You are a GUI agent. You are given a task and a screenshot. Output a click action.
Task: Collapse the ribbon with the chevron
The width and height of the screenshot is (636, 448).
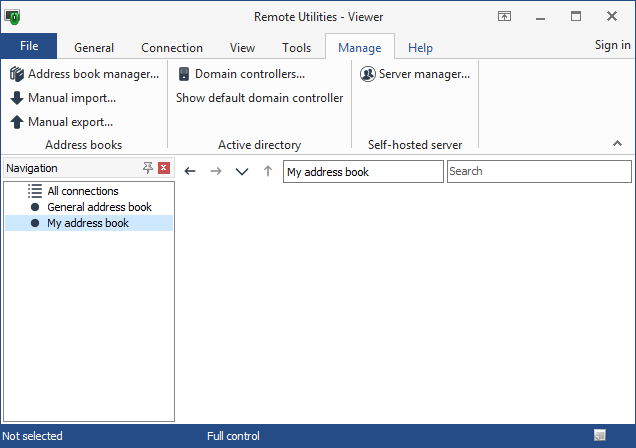[x=617, y=144]
